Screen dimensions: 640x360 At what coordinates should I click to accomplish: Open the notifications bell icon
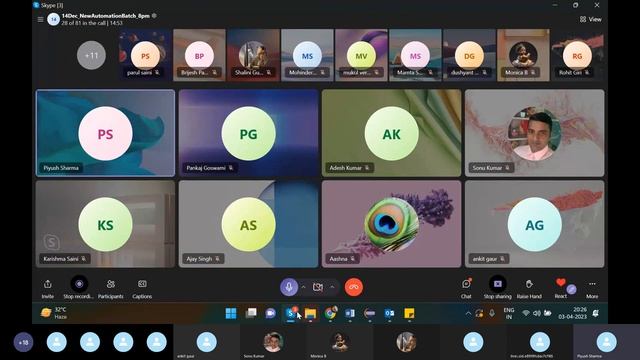click(x=596, y=313)
